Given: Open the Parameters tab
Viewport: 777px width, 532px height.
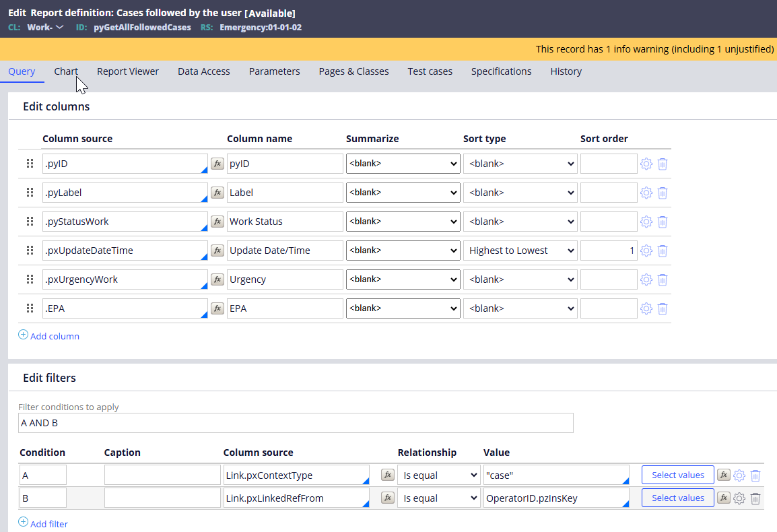Looking at the screenshot, I should click(275, 71).
